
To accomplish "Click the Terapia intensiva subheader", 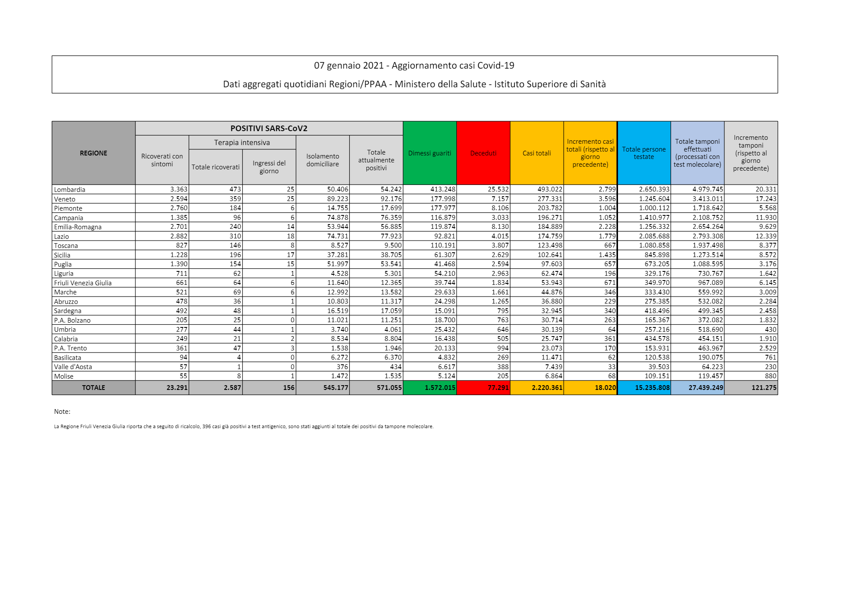I will (242, 142).
